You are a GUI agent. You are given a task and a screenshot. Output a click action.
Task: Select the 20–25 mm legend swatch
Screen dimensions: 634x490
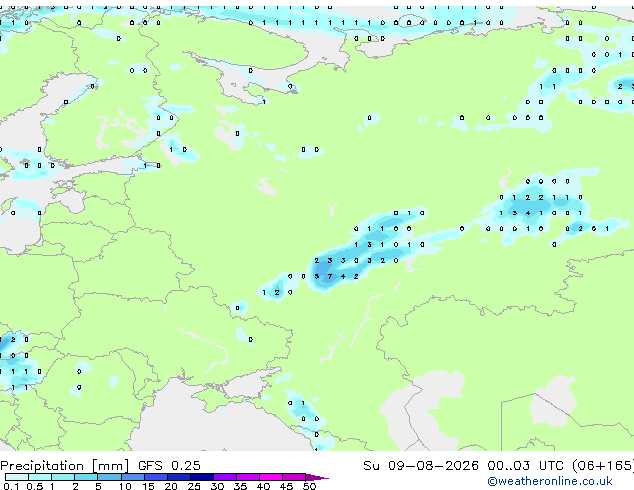pos(179,477)
